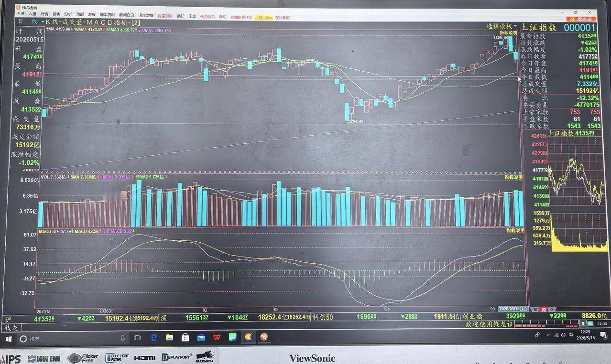Image resolution: width=611 pixels, height=364 pixels.
Task: Click the Windows Task View icon
Action: [x=137, y=338]
